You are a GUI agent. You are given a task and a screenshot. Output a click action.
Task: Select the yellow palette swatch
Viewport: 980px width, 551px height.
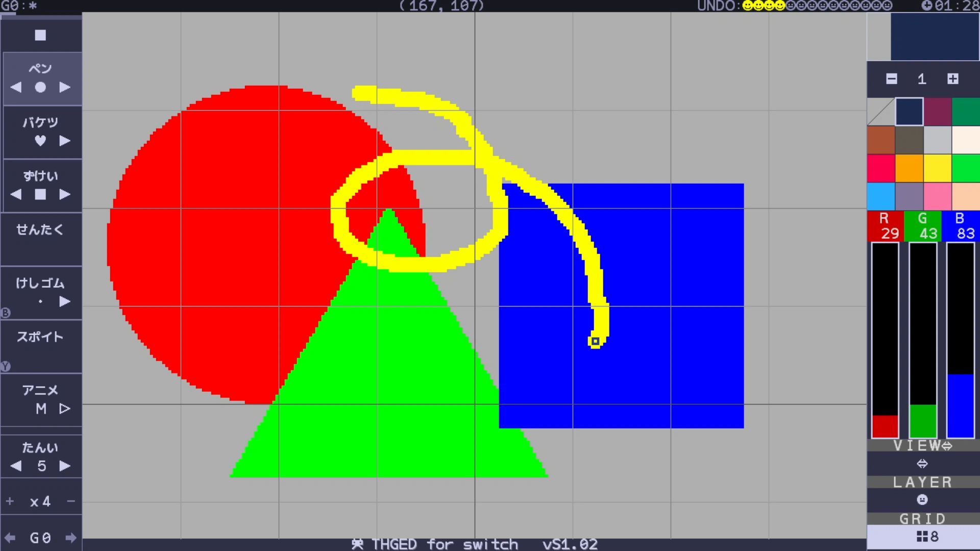pos(938,168)
